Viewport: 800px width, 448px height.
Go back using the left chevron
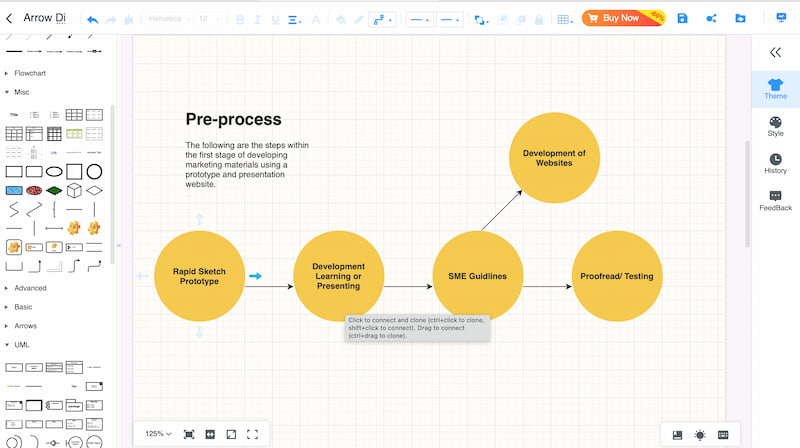10,18
